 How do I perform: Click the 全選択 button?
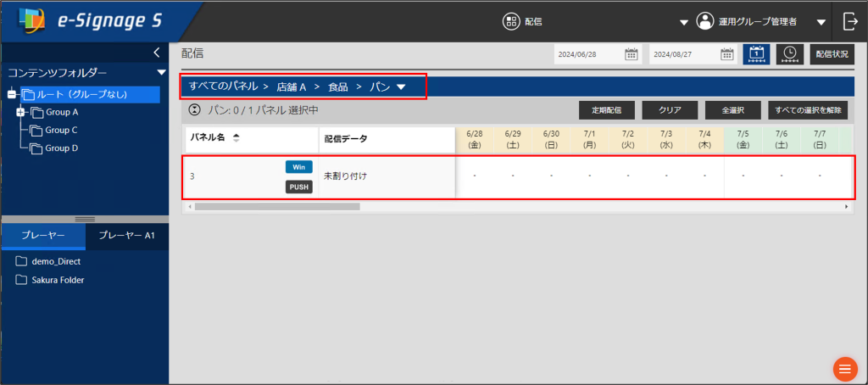coord(733,110)
